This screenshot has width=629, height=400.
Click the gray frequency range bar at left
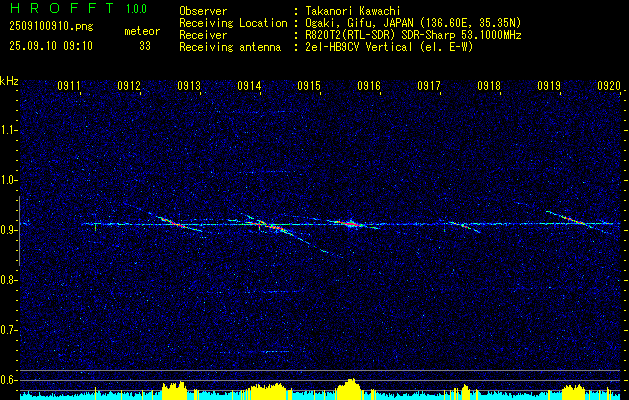(19, 231)
